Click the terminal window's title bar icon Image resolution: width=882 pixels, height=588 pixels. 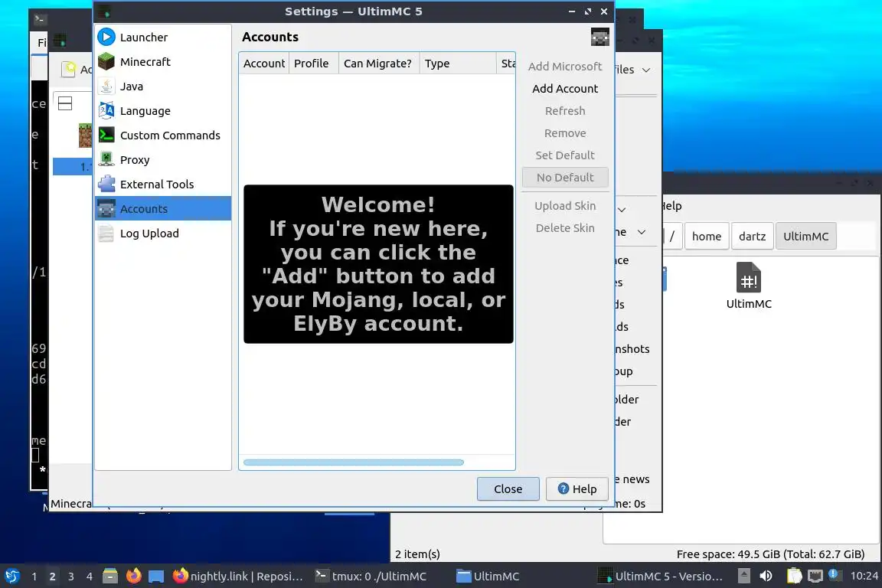pyautogui.click(x=39, y=19)
